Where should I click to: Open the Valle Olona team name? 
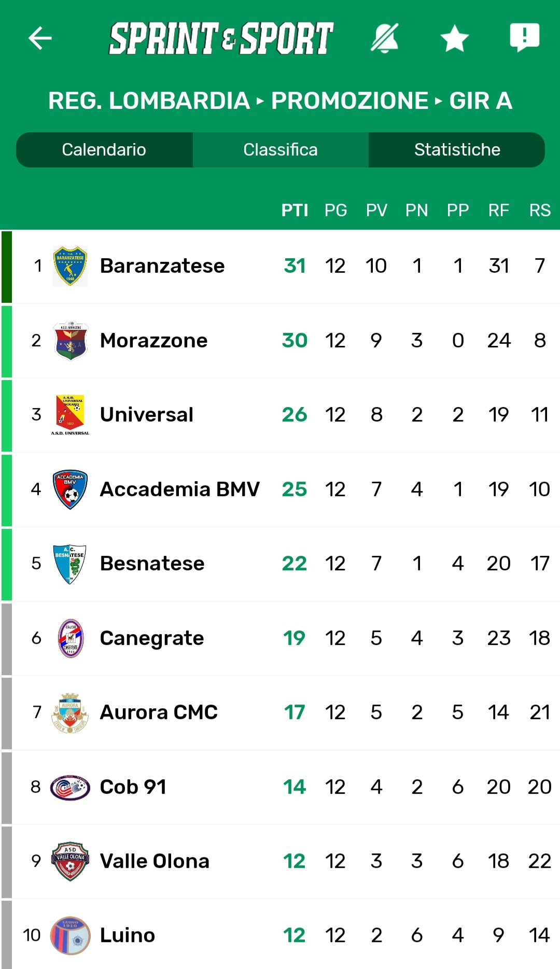coord(155,861)
